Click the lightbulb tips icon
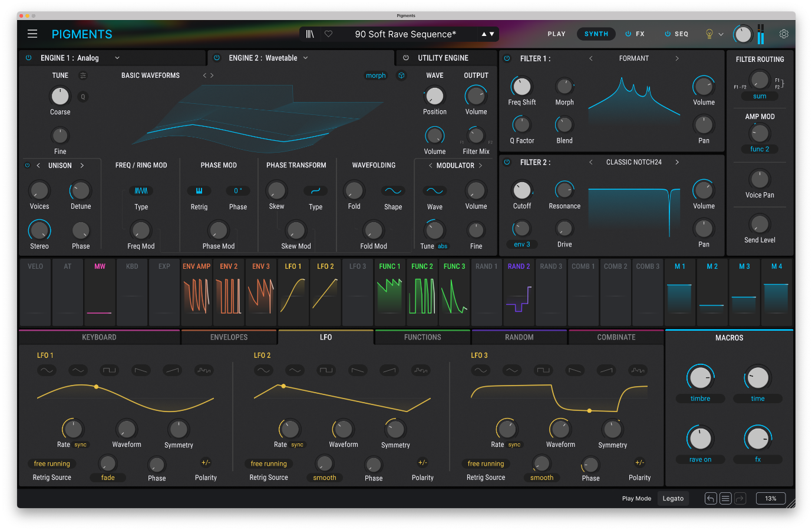The width and height of the screenshot is (812, 530). click(x=709, y=34)
